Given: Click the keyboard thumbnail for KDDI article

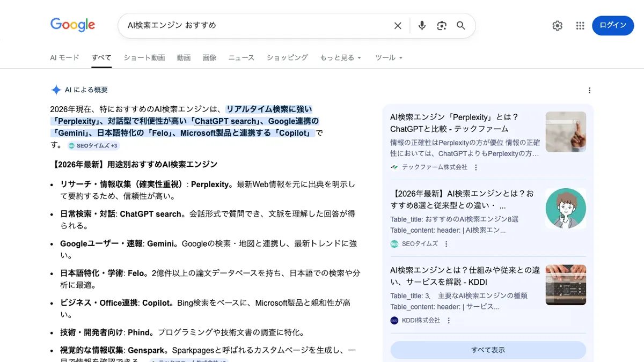Looking at the screenshot, I should [x=566, y=285].
